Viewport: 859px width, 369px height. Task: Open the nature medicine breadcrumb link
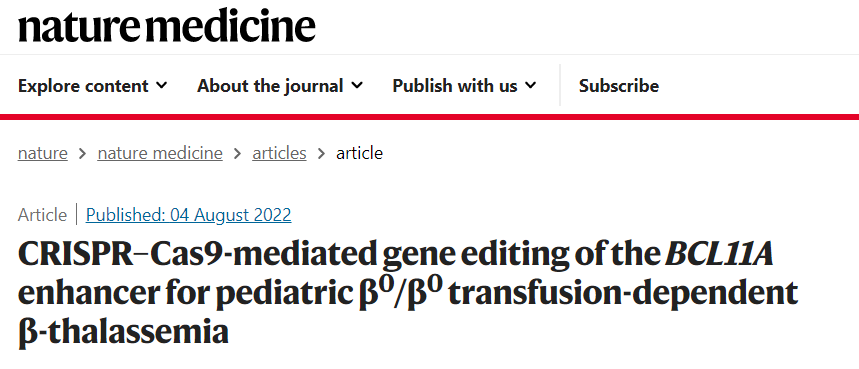(x=160, y=153)
